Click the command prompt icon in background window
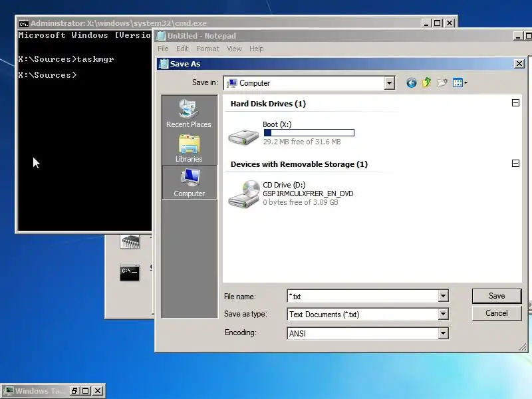This screenshot has width=532, height=399. (x=130, y=273)
